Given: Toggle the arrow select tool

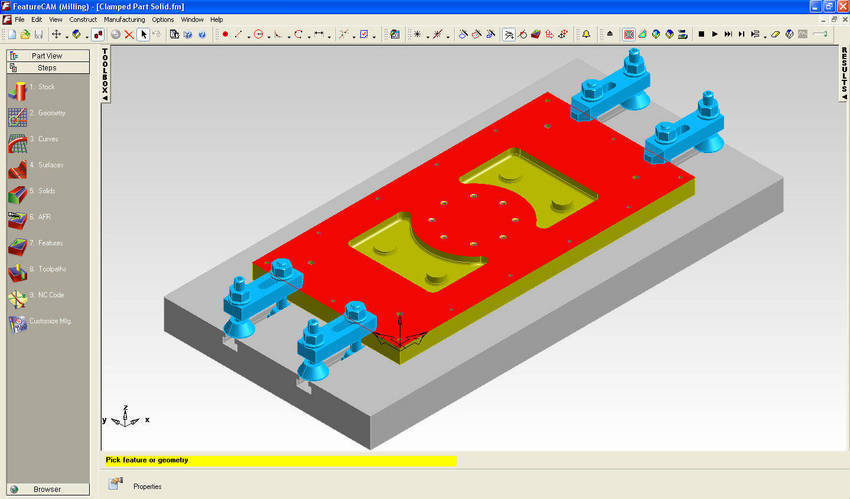Looking at the screenshot, I should coord(143,34).
